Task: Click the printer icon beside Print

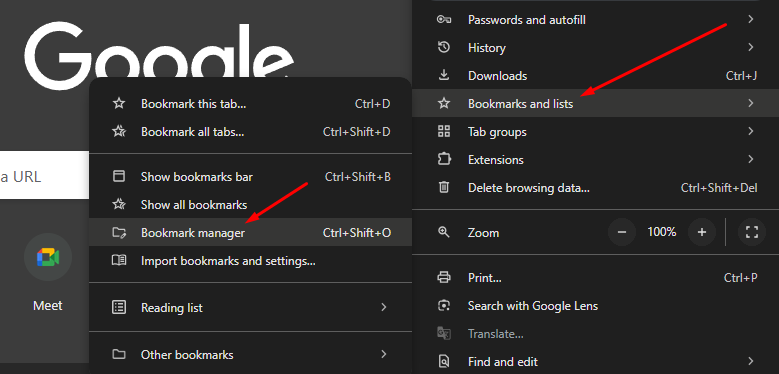Action: coord(443,277)
